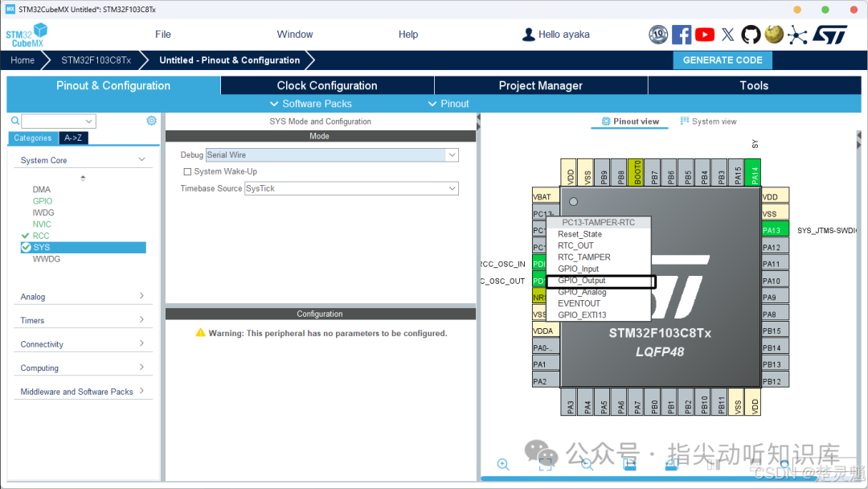Go to Home in the breadcrumb
This screenshot has width=868, height=489.
pos(23,60)
